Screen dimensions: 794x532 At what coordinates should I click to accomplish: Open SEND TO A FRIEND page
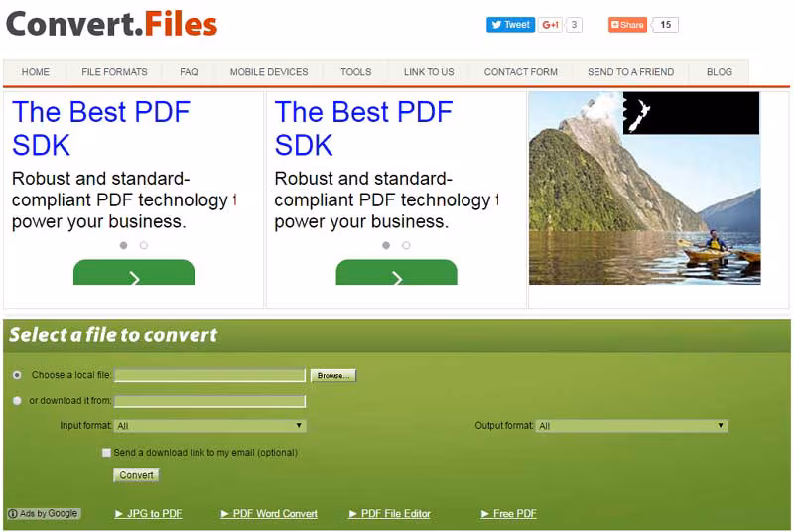tap(630, 72)
